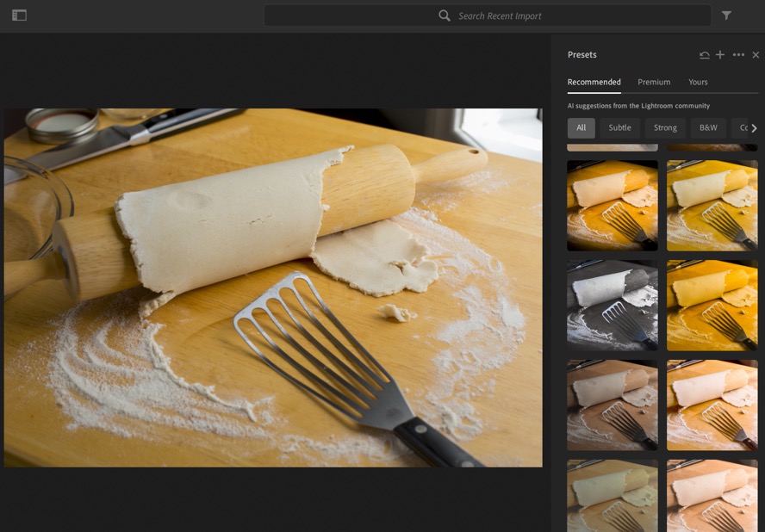
Task: Filter presets by B&W
Action: [708, 128]
